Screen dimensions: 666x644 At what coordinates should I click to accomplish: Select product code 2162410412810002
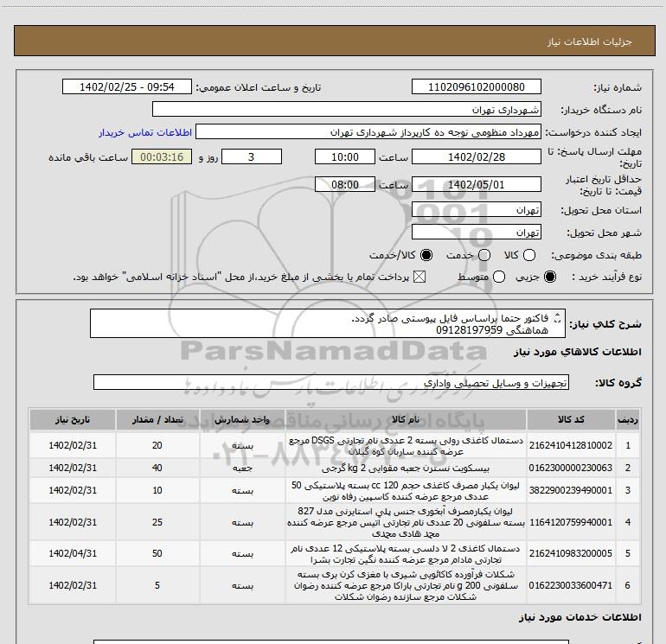click(571, 445)
